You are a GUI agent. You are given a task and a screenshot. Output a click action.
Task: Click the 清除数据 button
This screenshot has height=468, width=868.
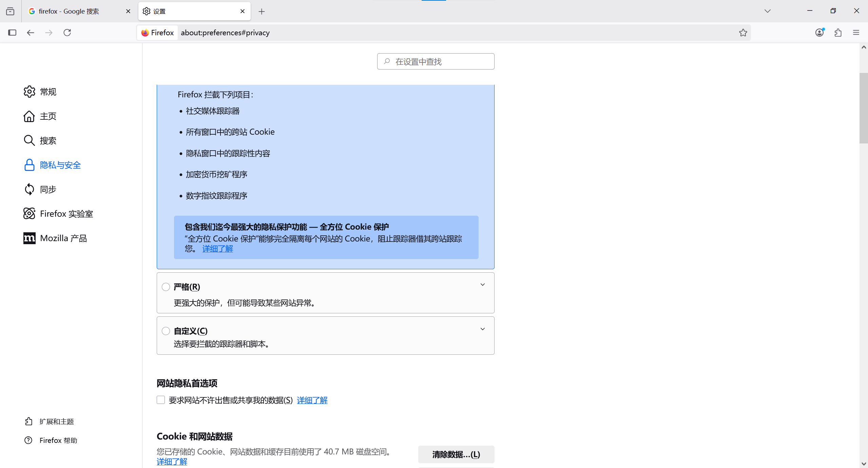(456, 454)
